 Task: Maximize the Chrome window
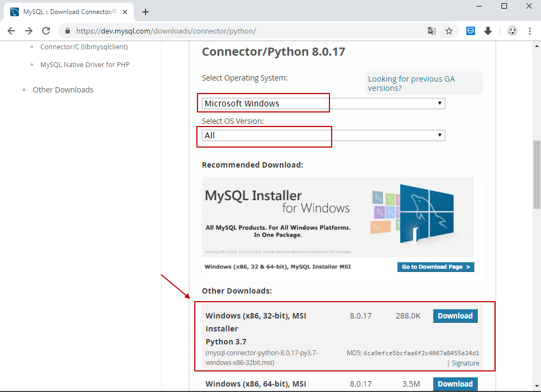[504, 6]
